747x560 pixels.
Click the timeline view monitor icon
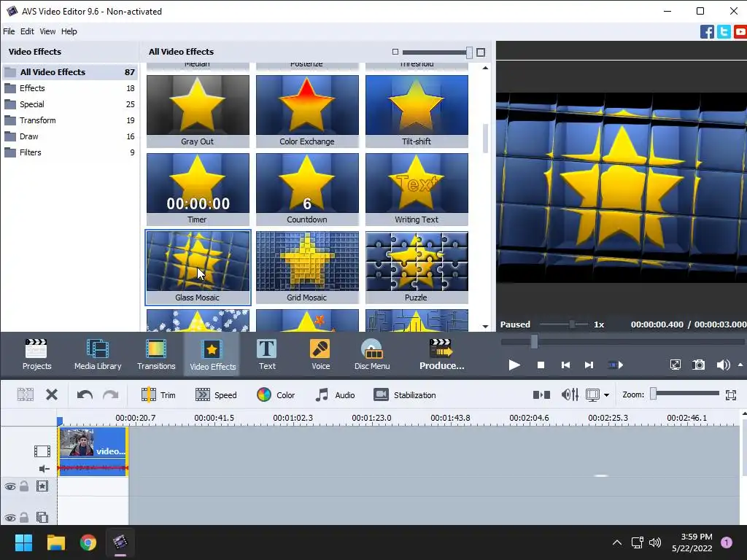coord(592,394)
